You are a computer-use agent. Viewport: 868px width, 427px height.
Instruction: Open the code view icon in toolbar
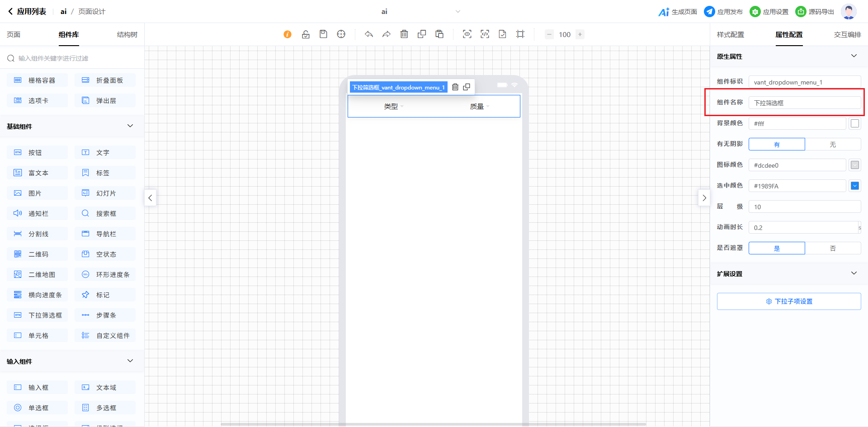pyautogui.click(x=485, y=34)
